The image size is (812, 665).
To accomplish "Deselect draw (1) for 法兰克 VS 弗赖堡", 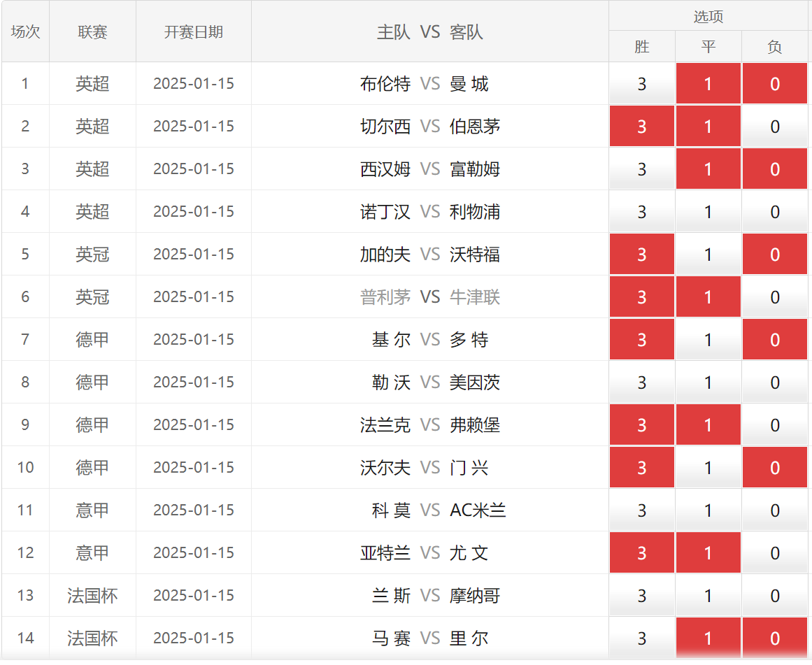I will pyautogui.click(x=708, y=425).
